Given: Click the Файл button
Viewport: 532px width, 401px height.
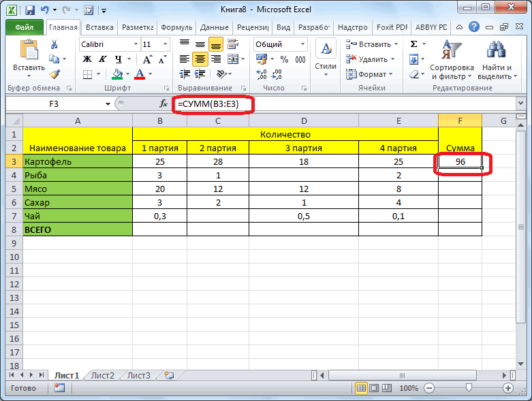Looking at the screenshot, I should coord(25,27).
